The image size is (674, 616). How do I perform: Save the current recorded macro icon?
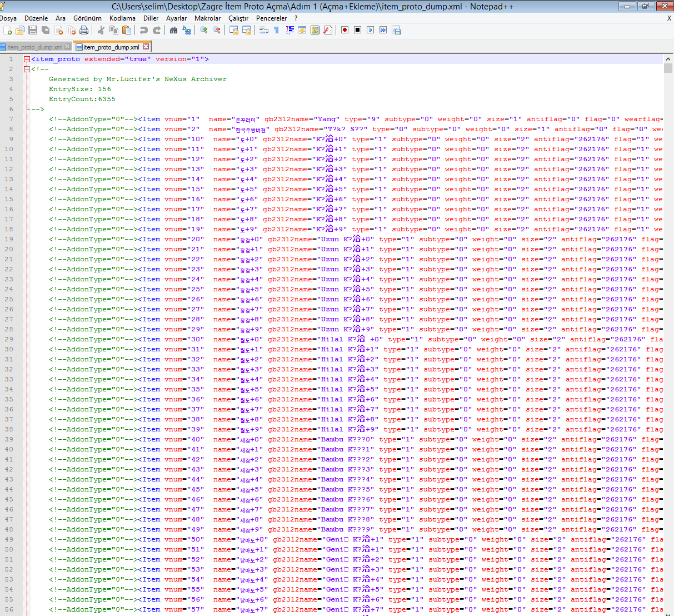click(x=396, y=30)
